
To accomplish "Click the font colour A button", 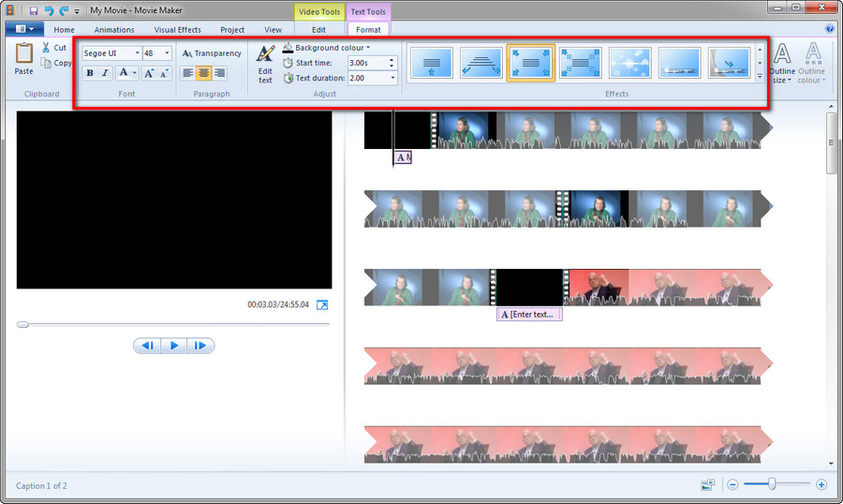I will (123, 73).
